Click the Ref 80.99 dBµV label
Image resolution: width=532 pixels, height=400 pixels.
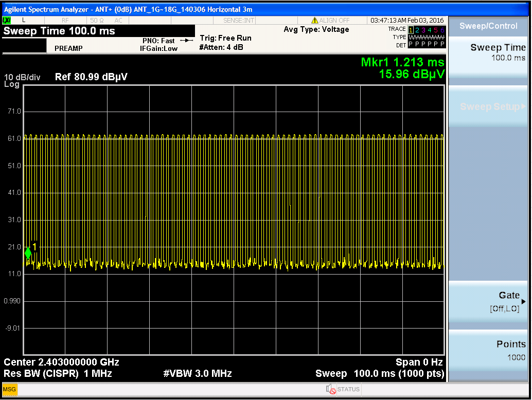[91, 77]
